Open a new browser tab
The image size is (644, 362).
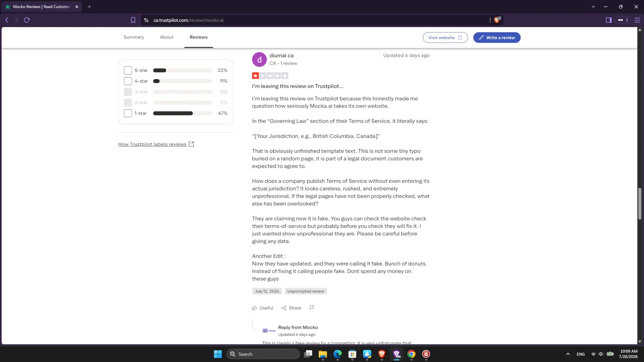[89, 7]
